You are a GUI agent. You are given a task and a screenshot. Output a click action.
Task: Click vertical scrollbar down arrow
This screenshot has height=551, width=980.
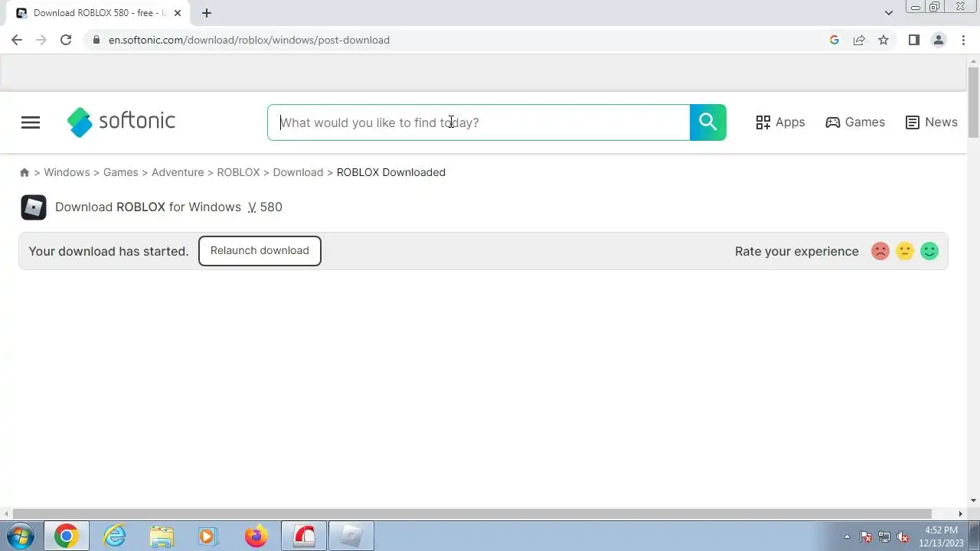973,500
